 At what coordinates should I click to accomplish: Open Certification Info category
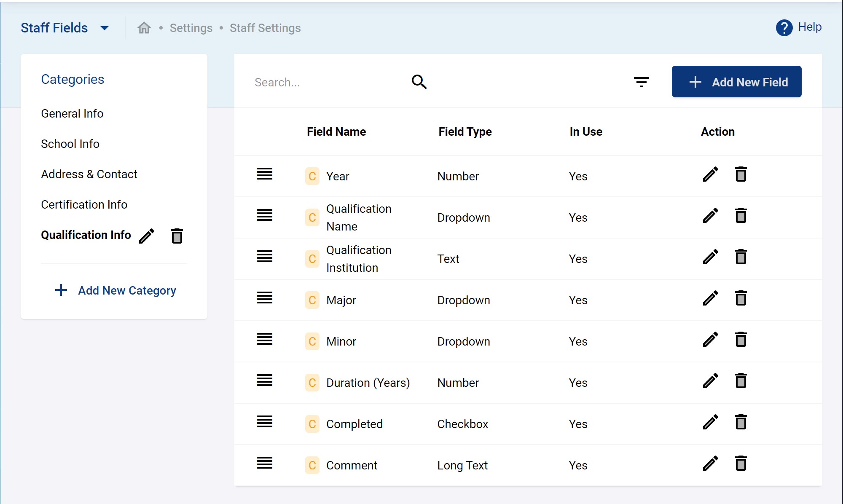[84, 204]
